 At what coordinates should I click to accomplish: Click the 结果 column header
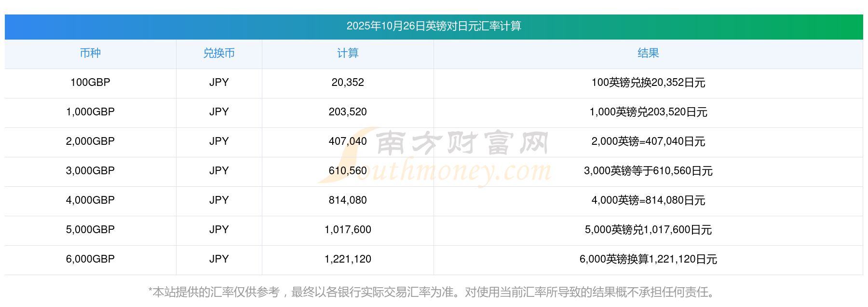pos(648,53)
